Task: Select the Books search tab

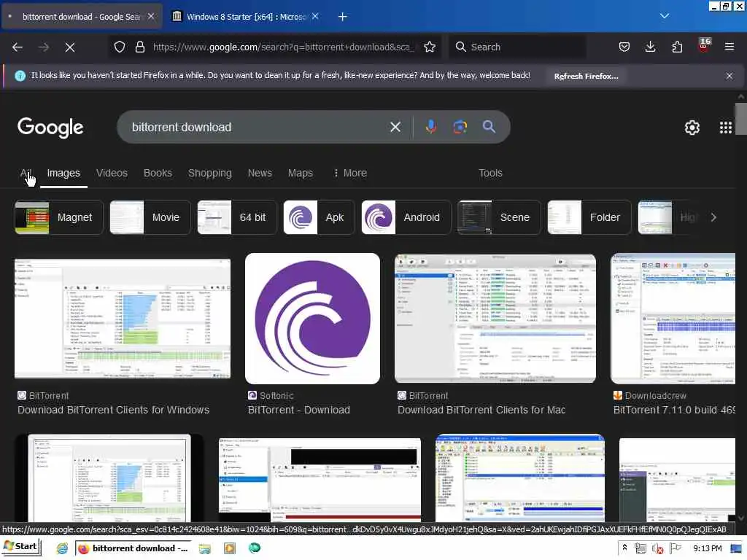Action: 158,173
